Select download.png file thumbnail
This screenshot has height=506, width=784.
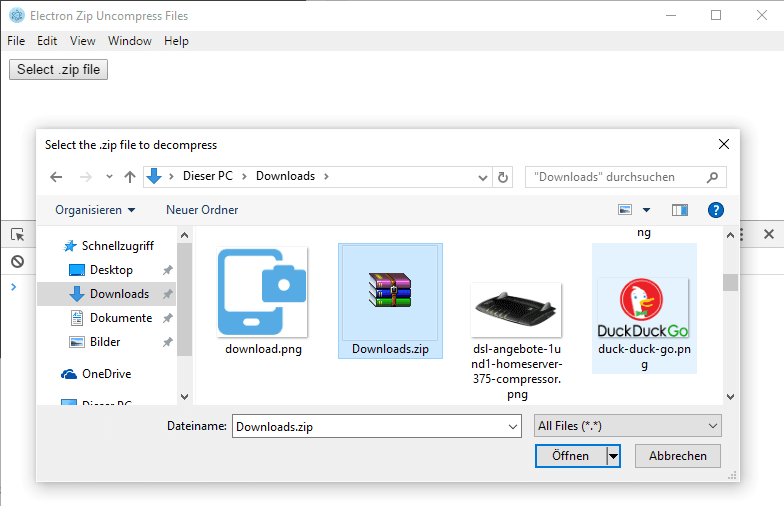(x=263, y=300)
